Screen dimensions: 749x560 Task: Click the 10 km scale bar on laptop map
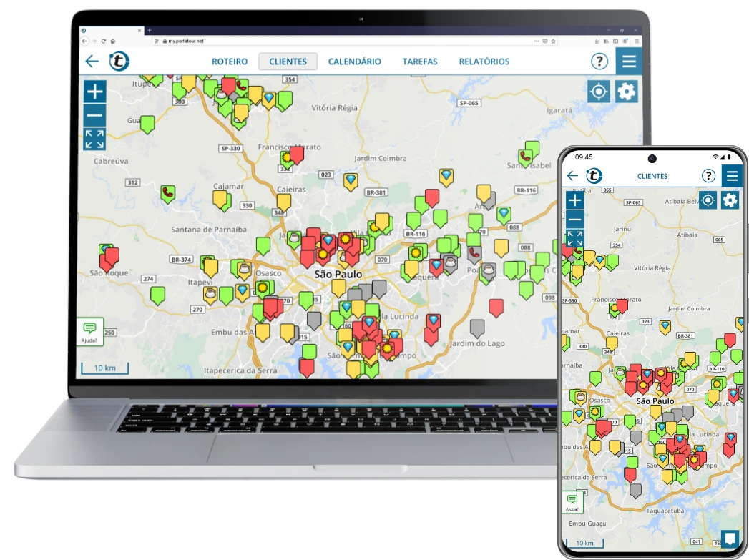104,368
